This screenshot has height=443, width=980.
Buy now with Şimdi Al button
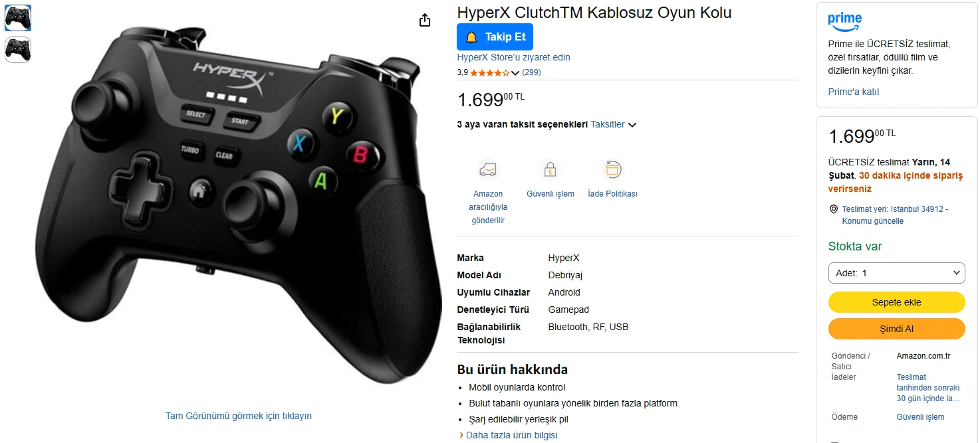click(896, 329)
